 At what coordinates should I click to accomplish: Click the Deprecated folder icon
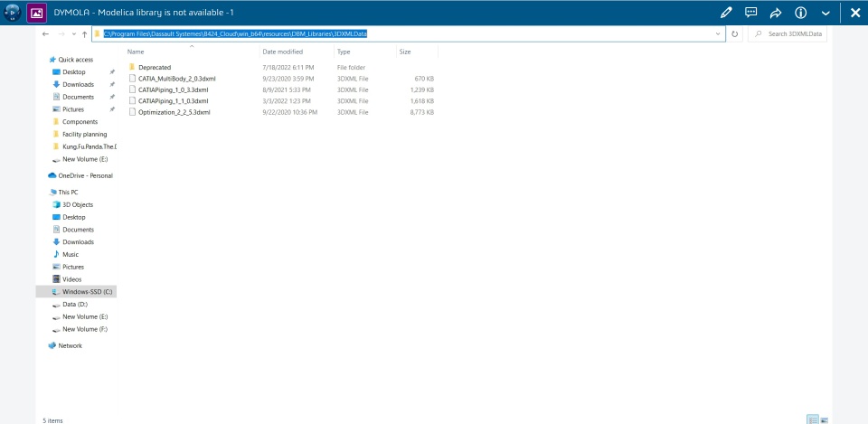pyautogui.click(x=132, y=67)
